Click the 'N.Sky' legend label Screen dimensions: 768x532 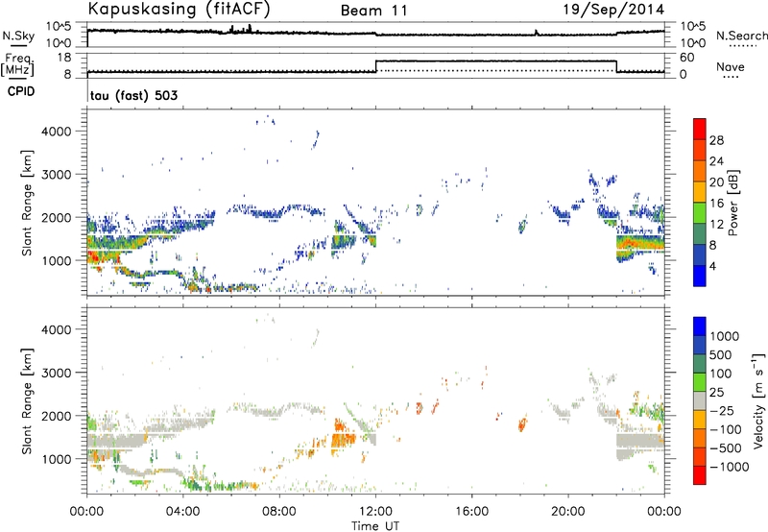pyautogui.click(x=18, y=36)
